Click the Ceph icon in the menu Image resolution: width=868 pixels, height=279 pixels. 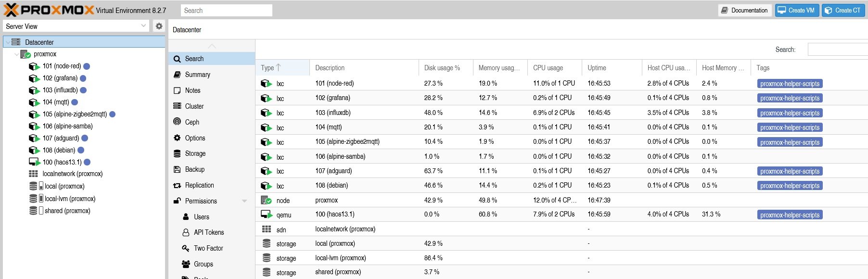[x=177, y=122]
